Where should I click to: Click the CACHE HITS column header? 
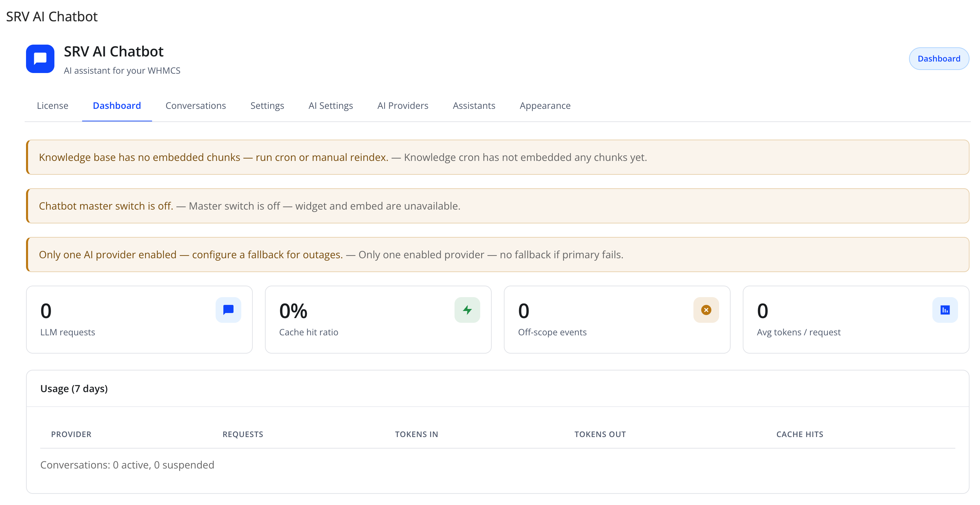[800, 434]
